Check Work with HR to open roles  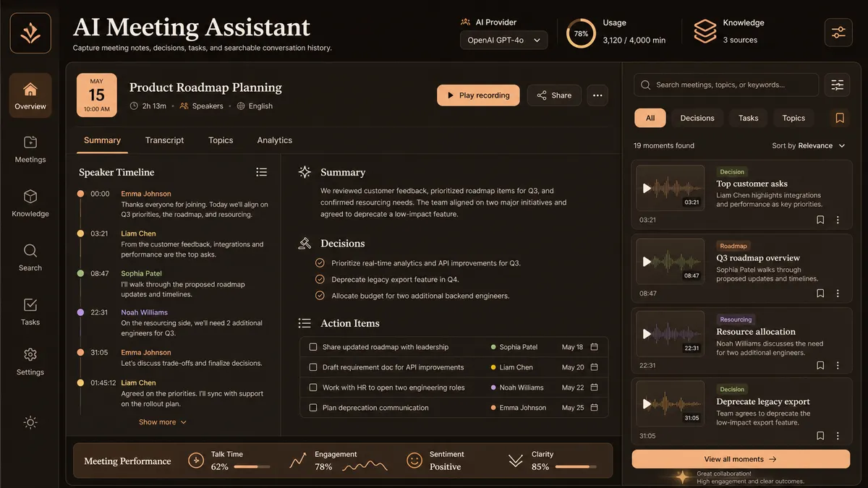click(313, 388)
